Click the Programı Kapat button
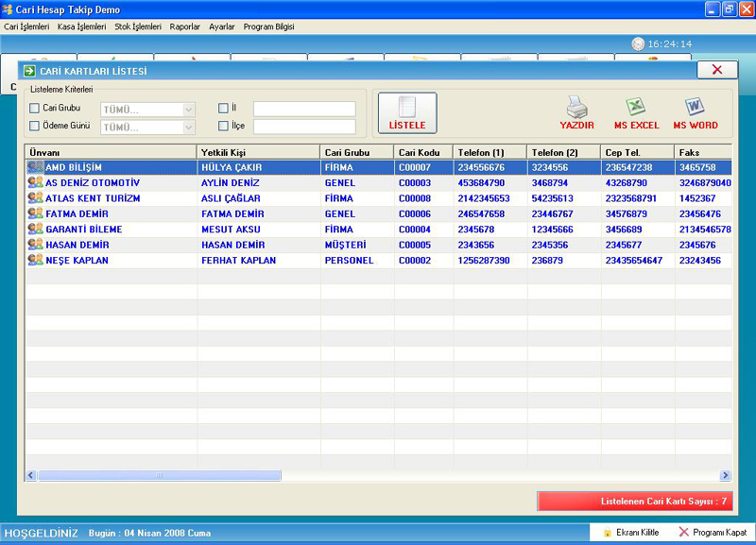Viewport: 756px width, 545px height. [x=713, y=533]
